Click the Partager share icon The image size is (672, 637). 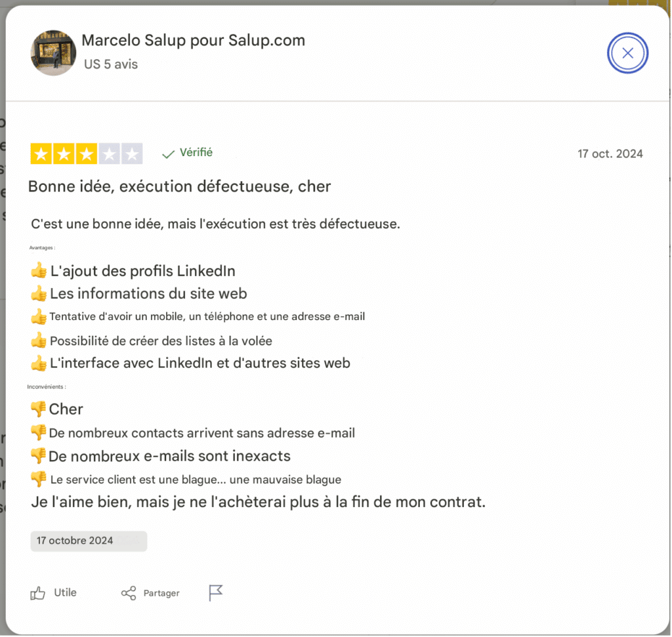click(129, 592)
